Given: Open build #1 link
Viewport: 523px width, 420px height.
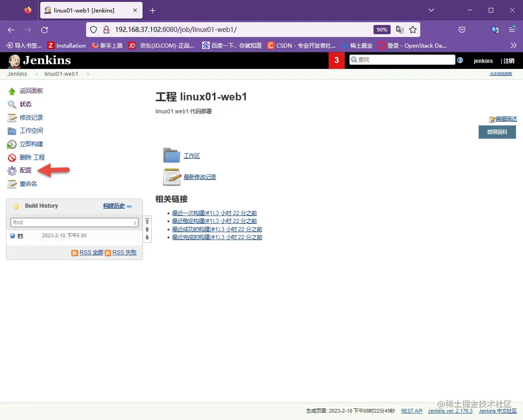Looking at the screenshot, I should coord(20,235).
